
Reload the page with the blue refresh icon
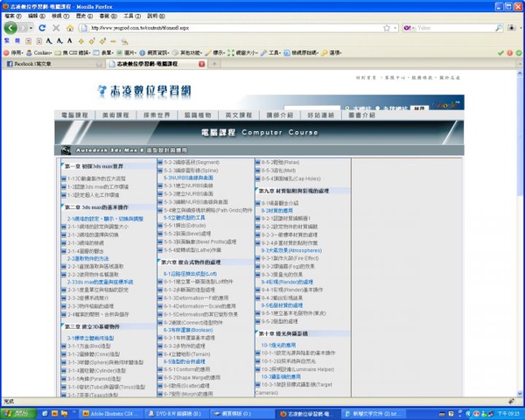coord(42,28)
